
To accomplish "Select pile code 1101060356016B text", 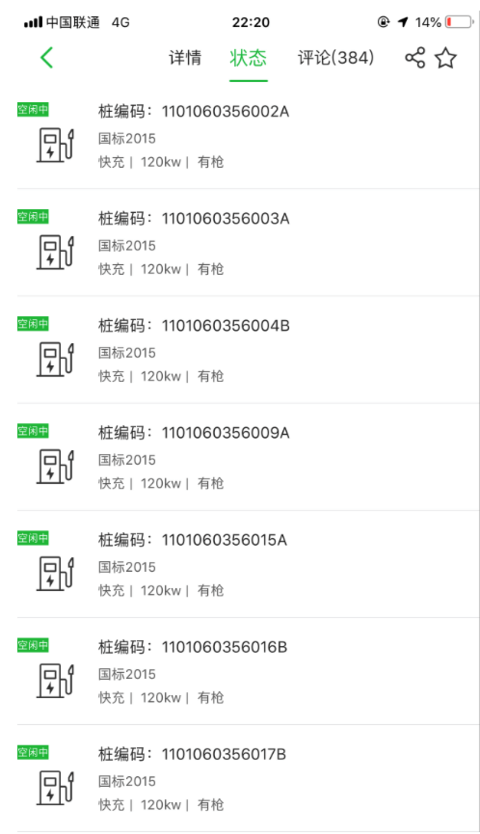I will pos(193,647).
